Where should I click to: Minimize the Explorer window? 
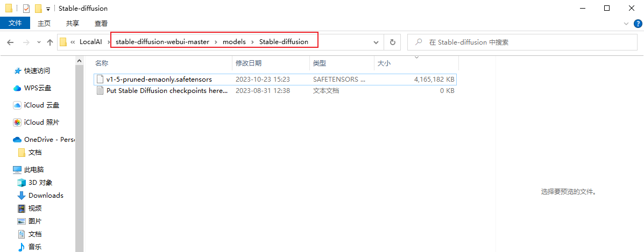coord(582,8)
